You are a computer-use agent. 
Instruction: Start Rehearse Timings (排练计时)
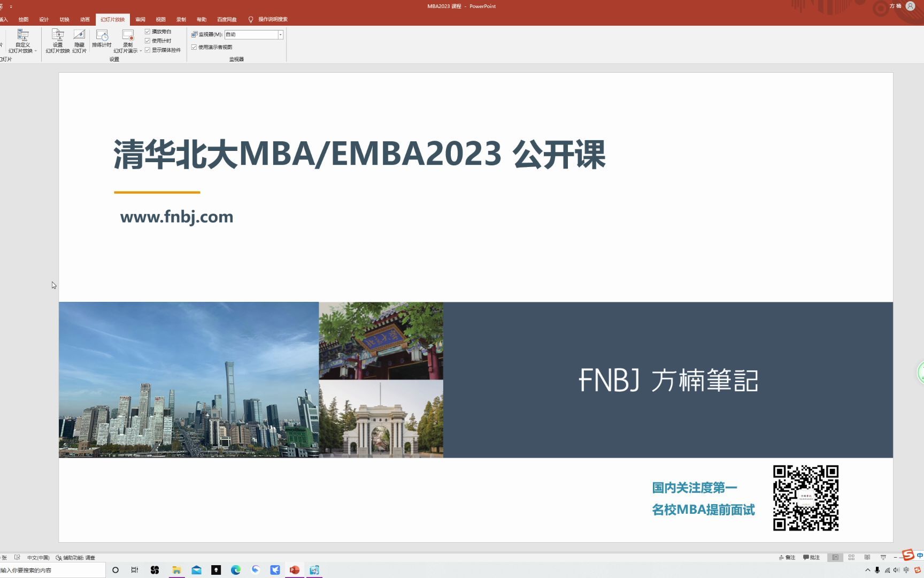[102, 39]
